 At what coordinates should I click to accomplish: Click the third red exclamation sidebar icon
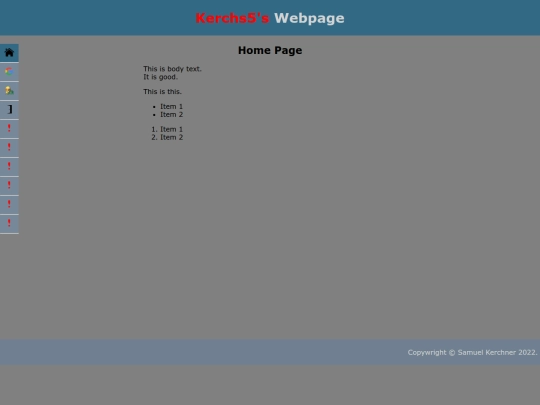(x=9, y=166)
